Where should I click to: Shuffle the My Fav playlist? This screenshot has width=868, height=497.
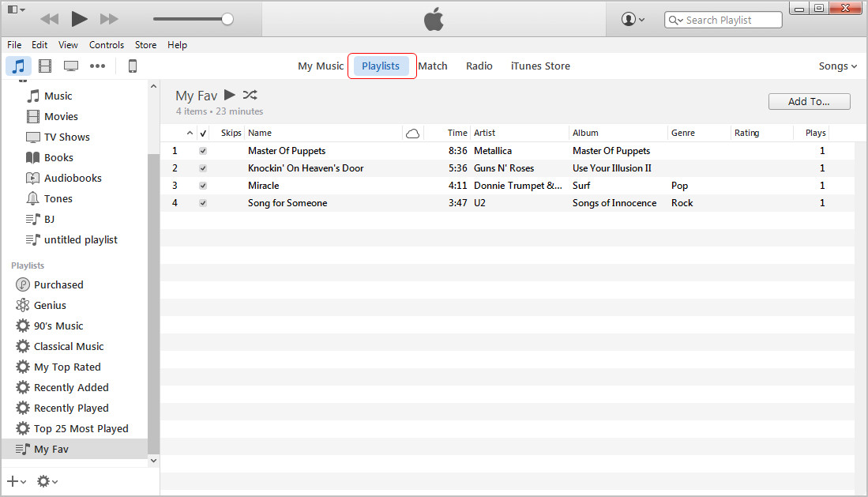point(250,95)
